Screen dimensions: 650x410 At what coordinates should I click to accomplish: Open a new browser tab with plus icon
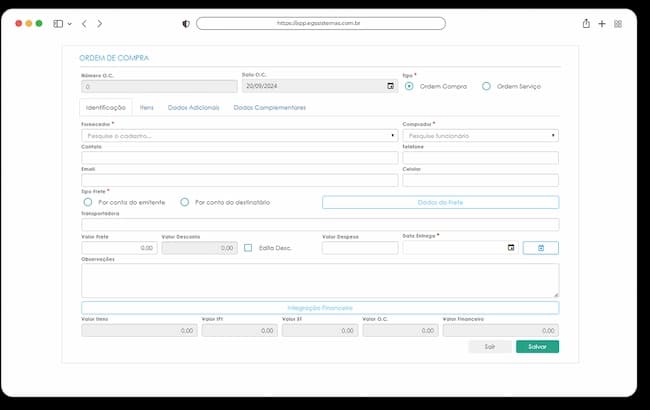601,24
